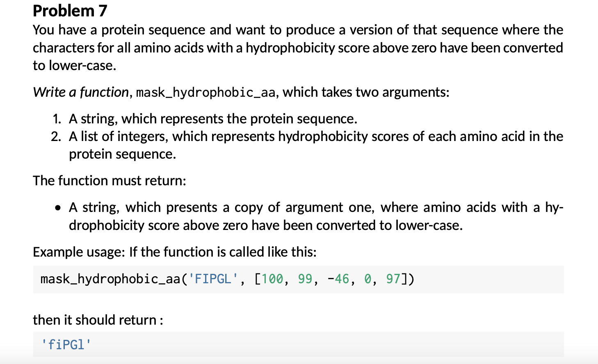Click the number 97 in the code

(x=393, y=279)
